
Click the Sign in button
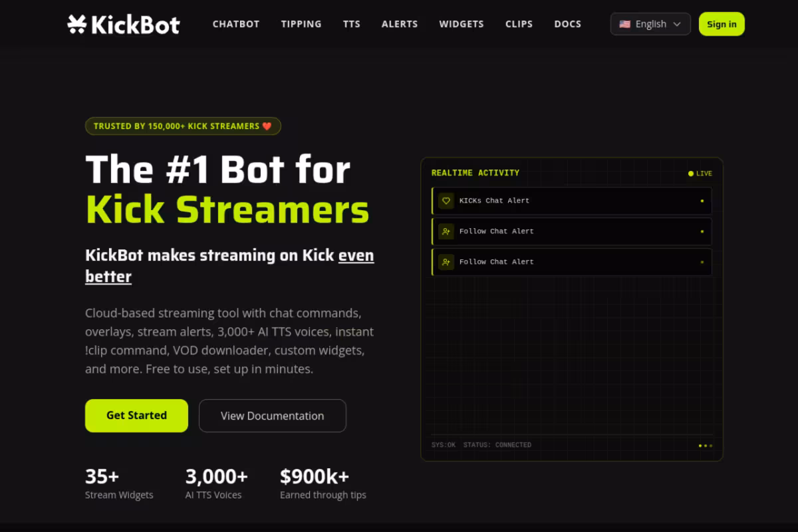point(722,24)
